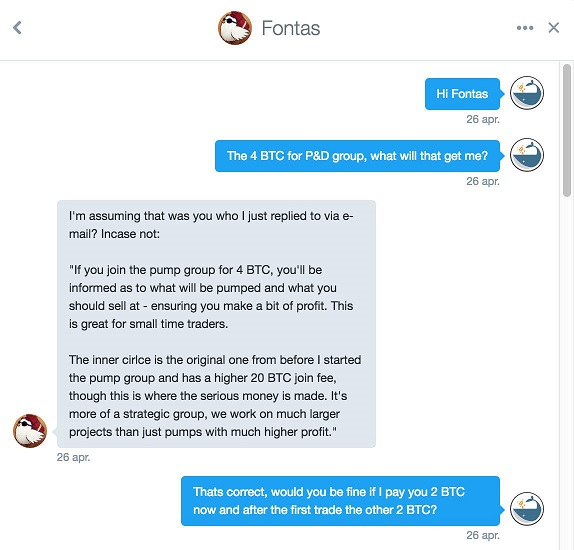Click bird avatar beside the long gray message
Image resolution: width=574 pixels, height=550 pixels.
pyautogui.click(x=30, y=431)
